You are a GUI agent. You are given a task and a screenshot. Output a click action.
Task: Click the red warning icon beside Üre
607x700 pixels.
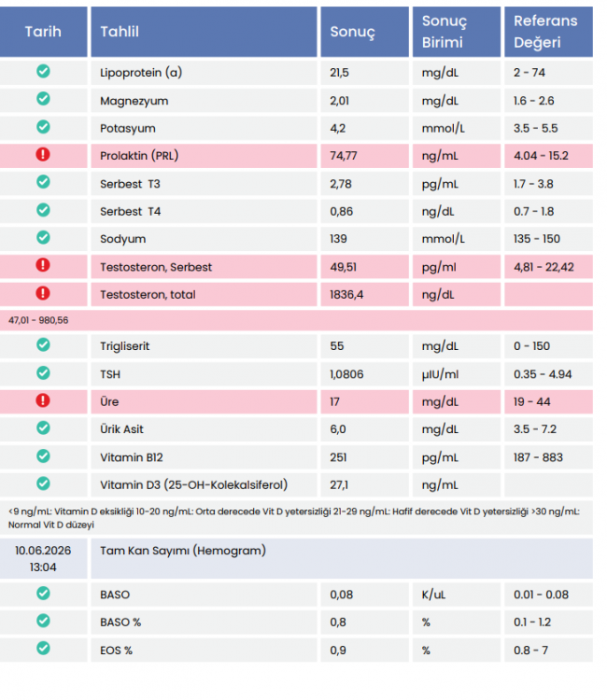tap(43, 400)
